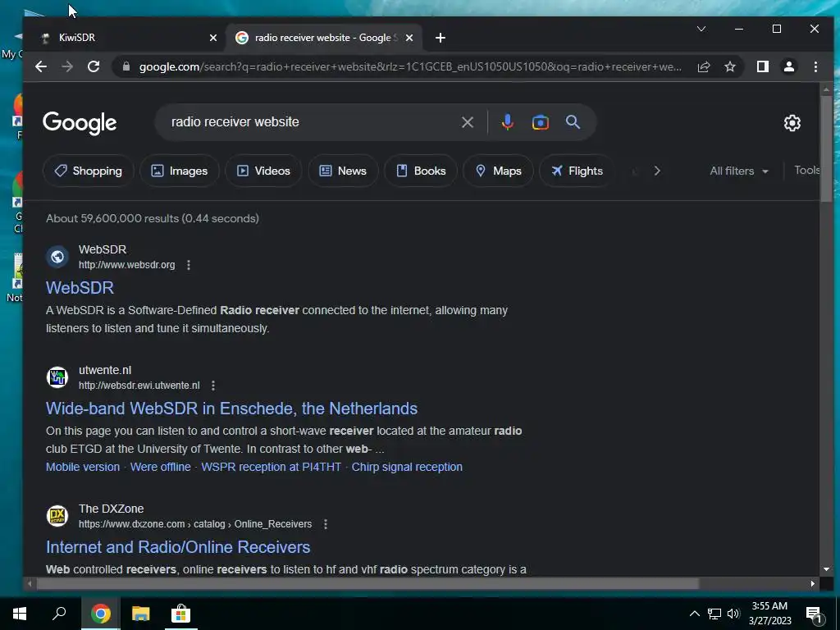Click the scroll down arrow
840x630 pixels.
coord(826,569)
